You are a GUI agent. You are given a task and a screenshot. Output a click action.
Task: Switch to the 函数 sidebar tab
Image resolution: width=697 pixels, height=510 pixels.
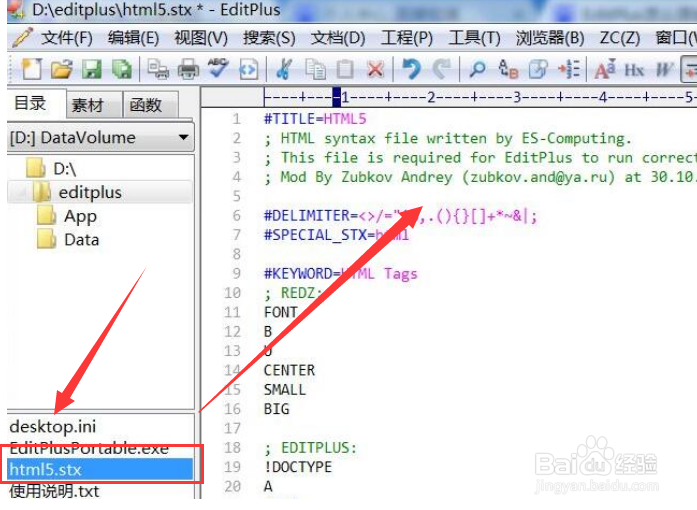145,105
